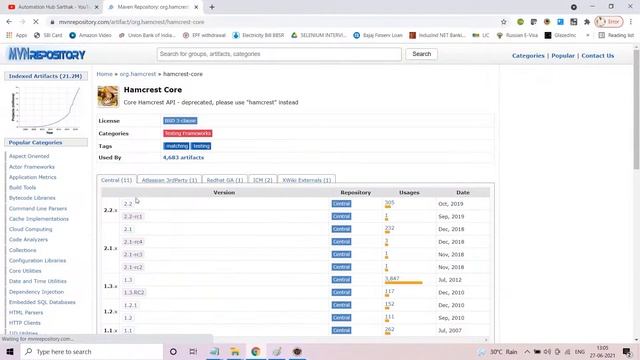Viewport: 640px width, 360px height.
Task: Open the Apps bookmarks shortcut
Action: (17, 35)
